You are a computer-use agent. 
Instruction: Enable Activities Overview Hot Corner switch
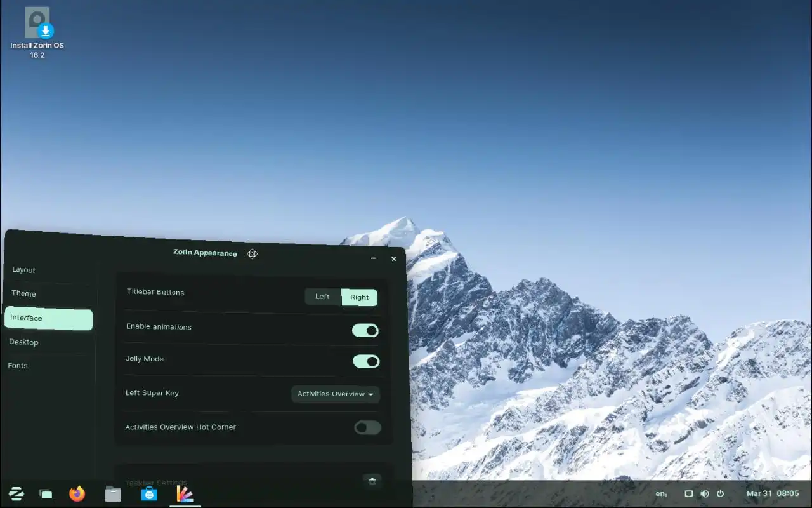click(368, 427)
